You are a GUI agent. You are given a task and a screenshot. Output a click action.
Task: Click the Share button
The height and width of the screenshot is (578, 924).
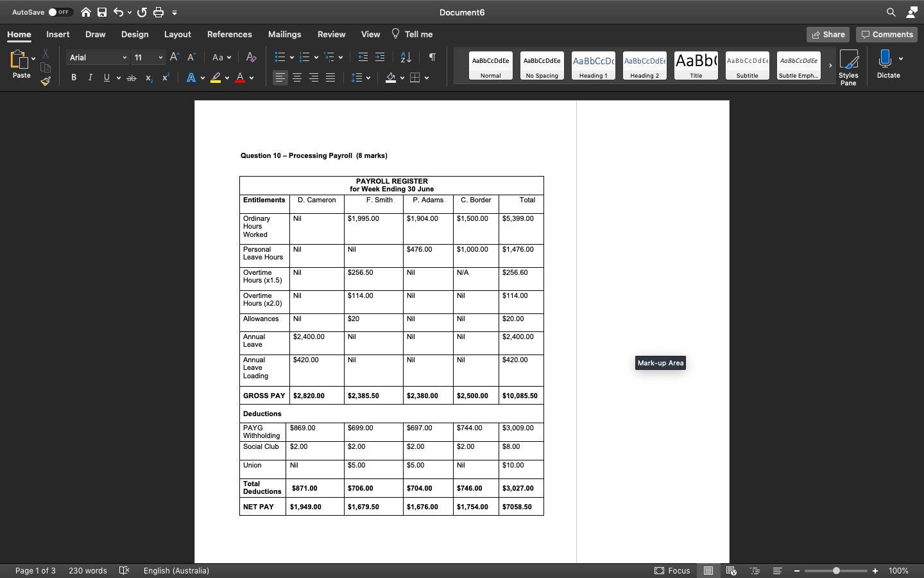point(827,34)
